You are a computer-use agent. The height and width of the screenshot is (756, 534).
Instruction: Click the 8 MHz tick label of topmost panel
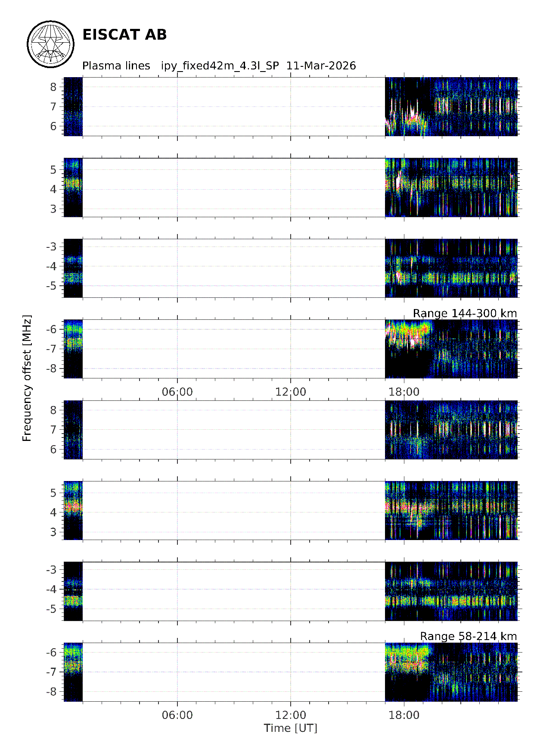click(x=53, y=87)
